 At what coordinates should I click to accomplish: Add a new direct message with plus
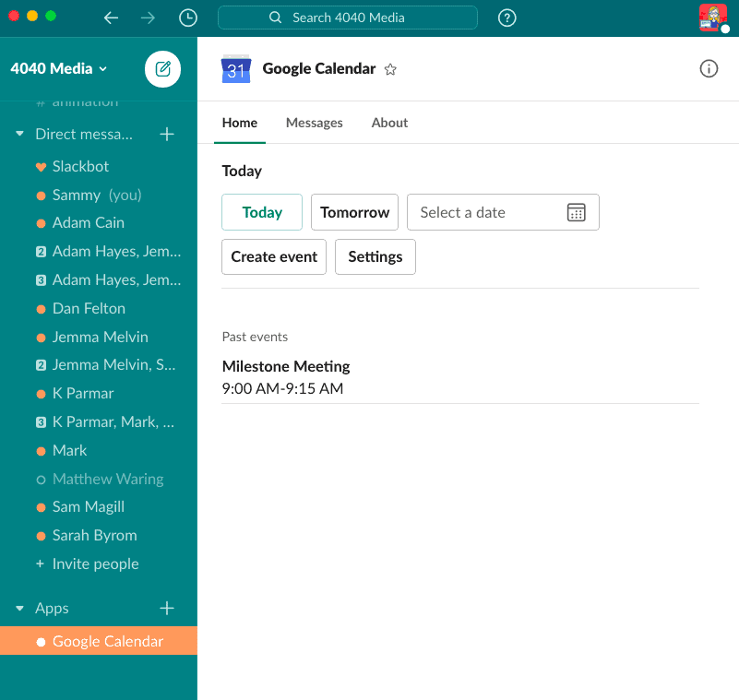tap(167, 135)
